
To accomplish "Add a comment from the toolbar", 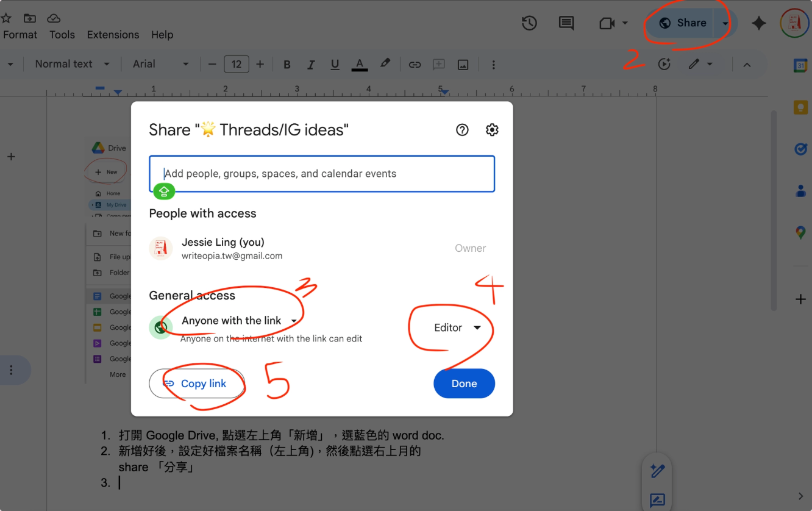I will click(438, 64).
